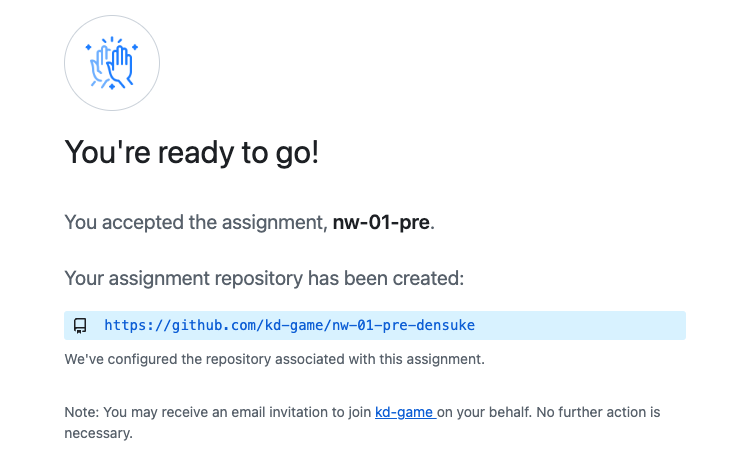
Task: Click the "You accepted the assignment" text
Action: (x=196, y=222)
